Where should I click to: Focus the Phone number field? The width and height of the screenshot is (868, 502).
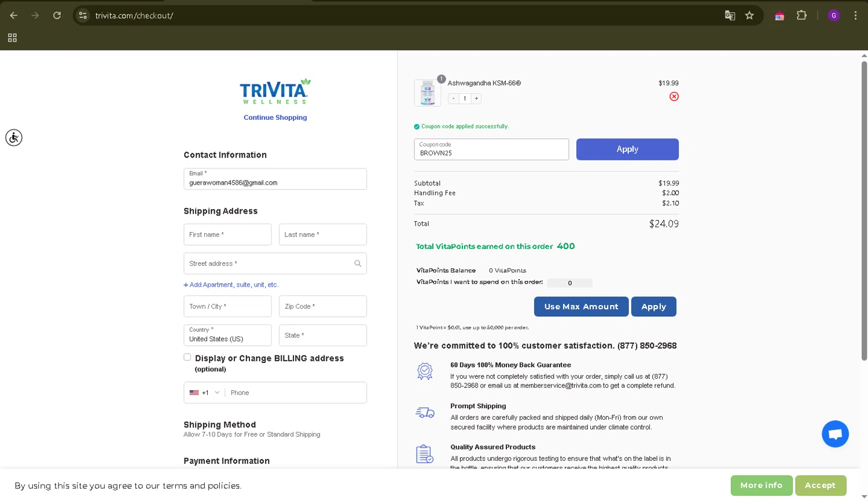coord(295,393)
